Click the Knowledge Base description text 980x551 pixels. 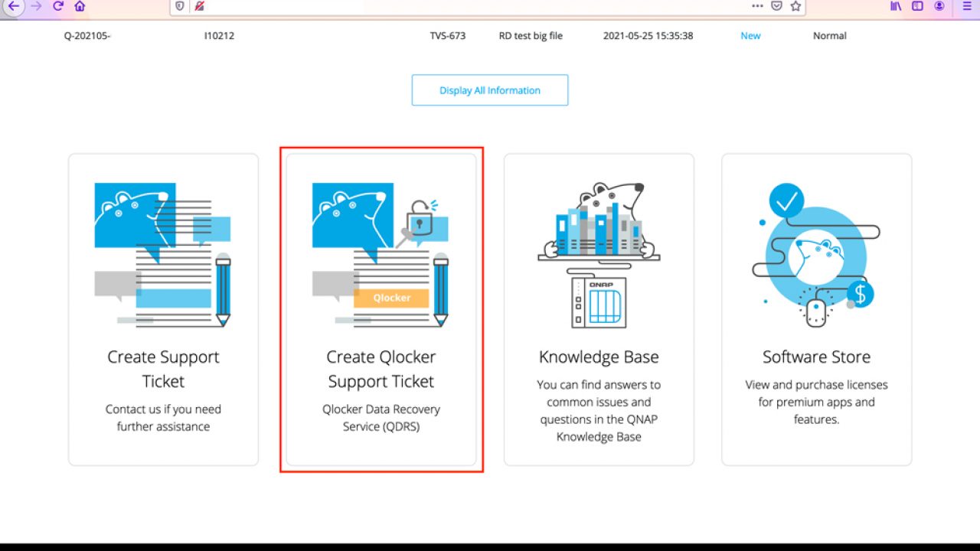click(599, 411)
